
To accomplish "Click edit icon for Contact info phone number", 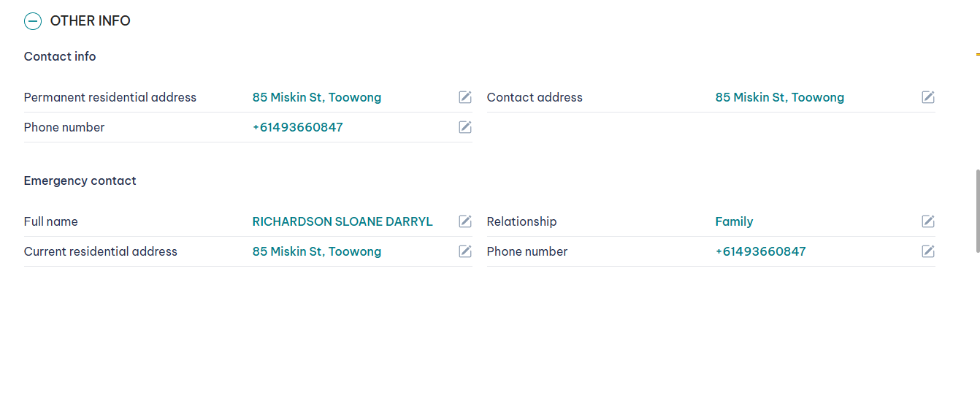I will pyautogui.click(x=465, y=127).
